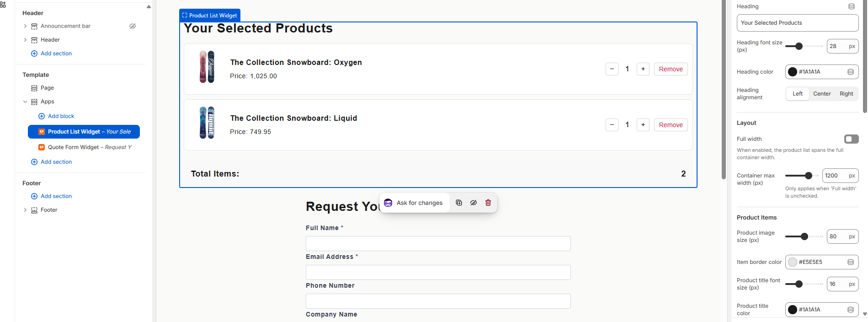Set heading alignment to Left
The height and width of the screenshot is (322, 868).
click(798, 94)
